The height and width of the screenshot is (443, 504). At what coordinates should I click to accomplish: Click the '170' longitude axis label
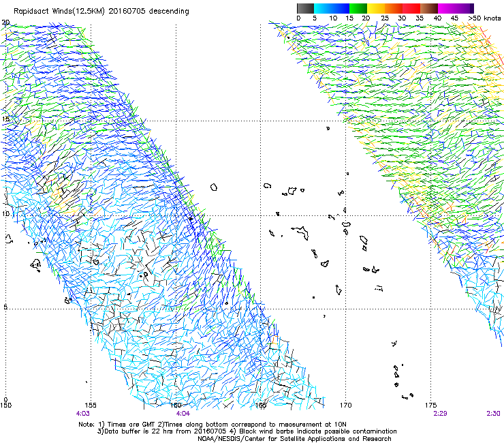pyautogui.click(x=345, y=405)
